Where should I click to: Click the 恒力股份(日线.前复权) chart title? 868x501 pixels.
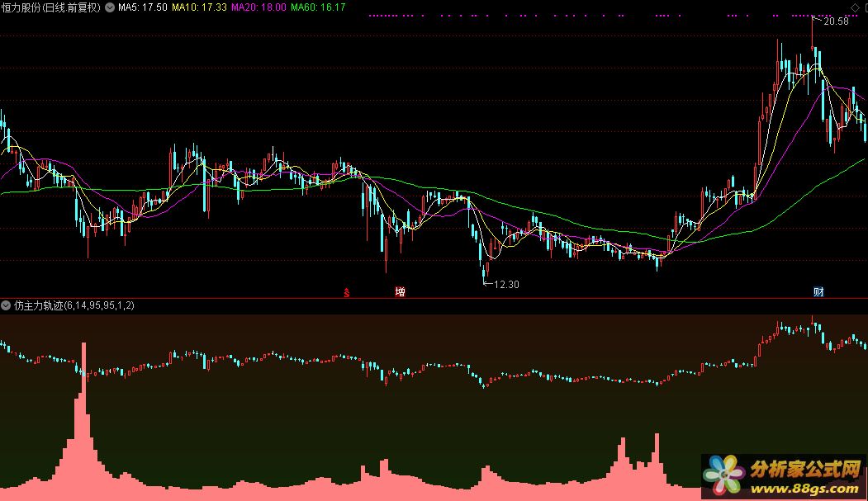coord(51,7)
